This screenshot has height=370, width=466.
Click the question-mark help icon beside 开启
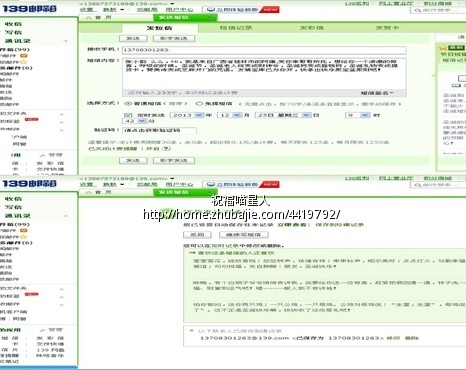(x=166, y=149)
